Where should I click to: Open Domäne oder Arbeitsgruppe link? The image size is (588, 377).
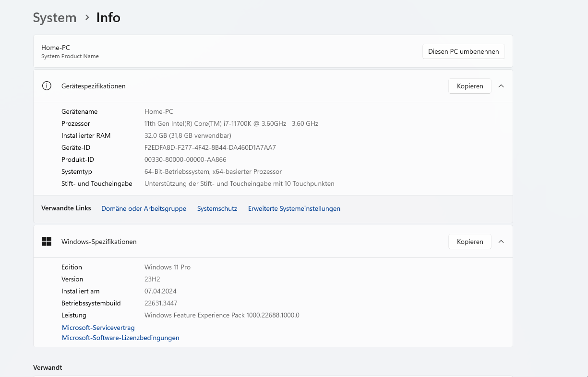point(144,208)
